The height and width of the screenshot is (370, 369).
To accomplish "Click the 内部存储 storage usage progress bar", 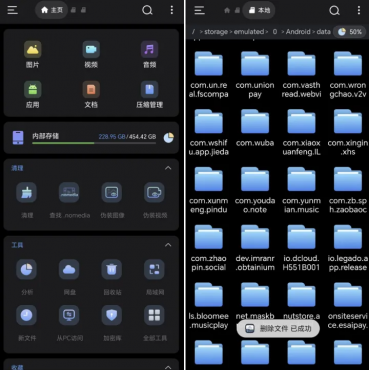I will pos(94,143).
